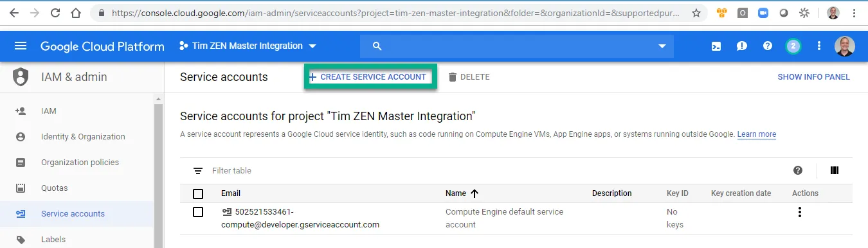Viewport: 868px width, 248px height.
Task: Click the 'No keys' cell
Action: pyautogui.click(x=675, y=218)
